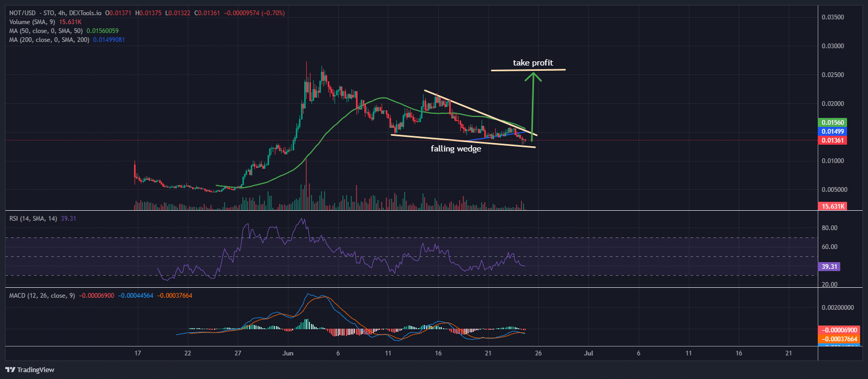Click the orange −0.00037664 MACD axis tag
The height and width of the screenshot is (379, 868).
coord(840,339)
